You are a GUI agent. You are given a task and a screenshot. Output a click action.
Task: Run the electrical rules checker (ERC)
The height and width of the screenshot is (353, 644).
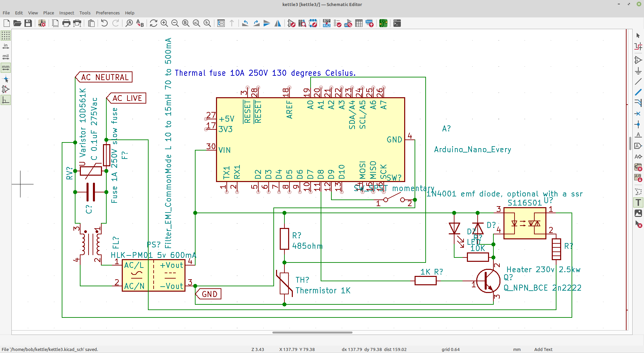[337, 23]
